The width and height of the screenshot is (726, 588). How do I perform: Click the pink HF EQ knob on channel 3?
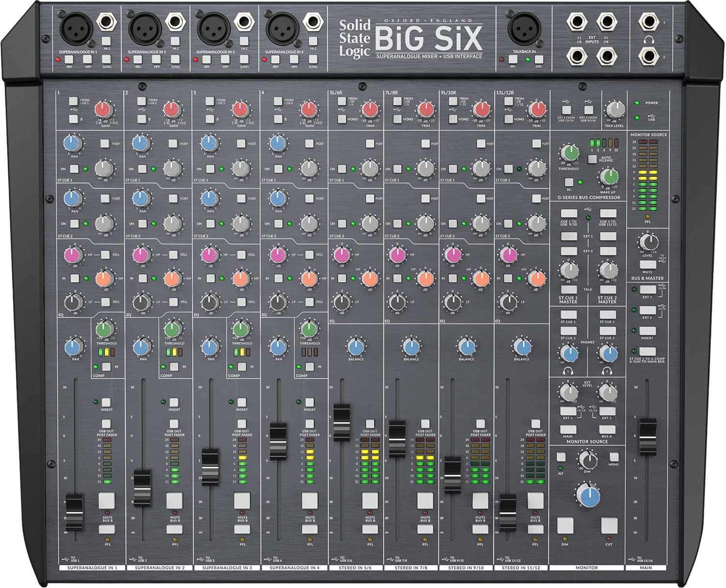(210, 255)
